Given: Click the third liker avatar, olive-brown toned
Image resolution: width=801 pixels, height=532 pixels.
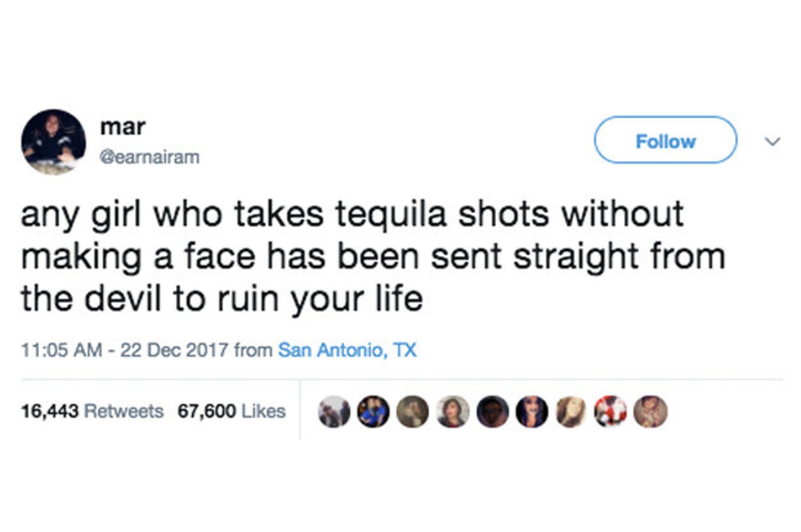Looking at the screenshot, I should click(x=412, y=411).
